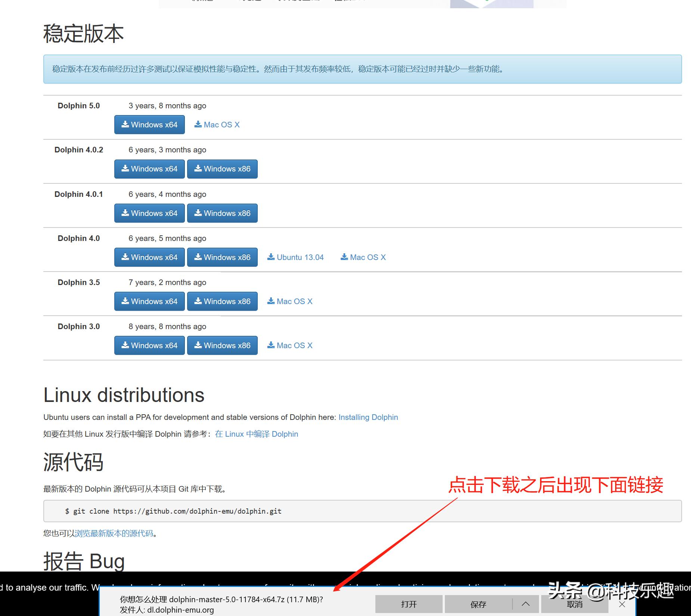Download Dolphin 4.0 Windows x86 build
691x616 pixels.
click(222, 257)
